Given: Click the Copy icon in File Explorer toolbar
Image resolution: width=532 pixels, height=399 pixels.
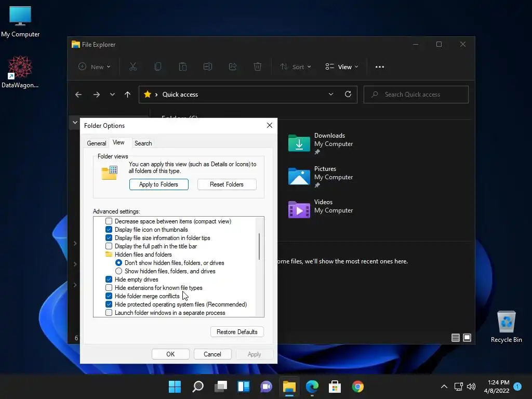Looking at the screenshot, I should (x=158, y=67).
